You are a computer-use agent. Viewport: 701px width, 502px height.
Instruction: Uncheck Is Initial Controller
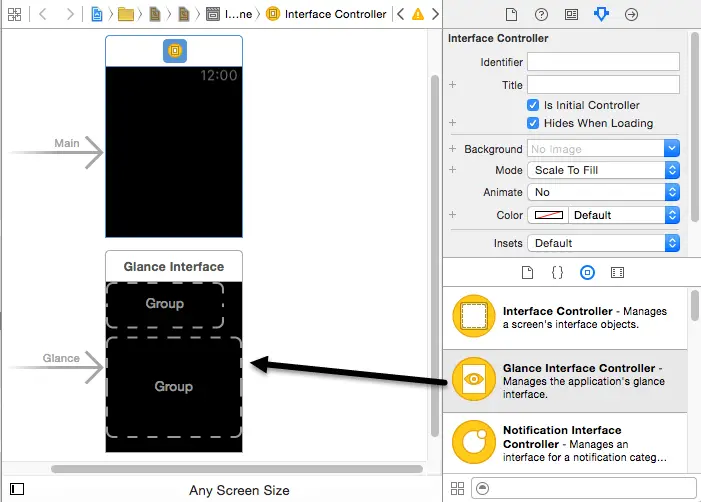click(x=533, y=105)
